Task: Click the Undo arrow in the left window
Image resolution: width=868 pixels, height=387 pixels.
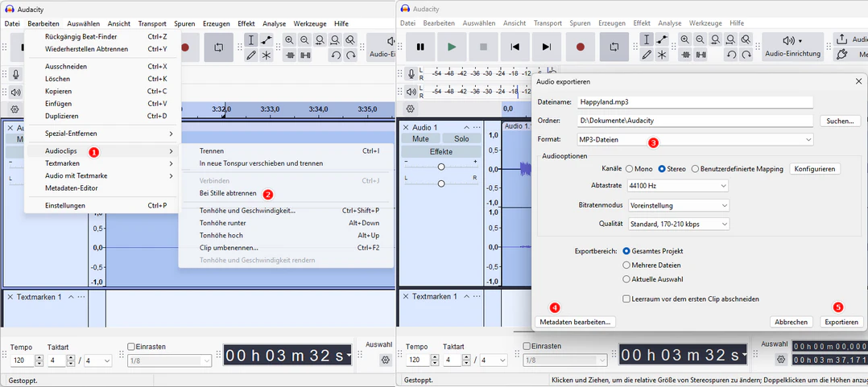Action: tap(336, 55)
